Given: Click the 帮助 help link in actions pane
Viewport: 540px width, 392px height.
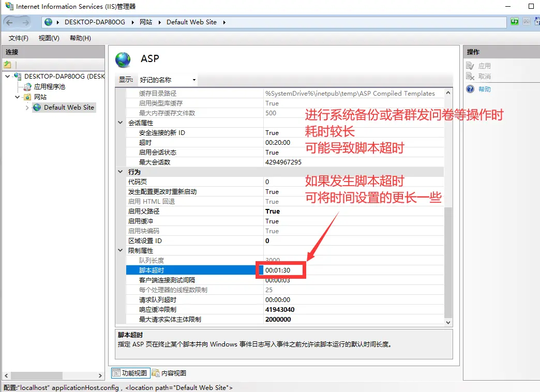Looking at the screenshot, I should pyautogui.click(x=484, y=89).
